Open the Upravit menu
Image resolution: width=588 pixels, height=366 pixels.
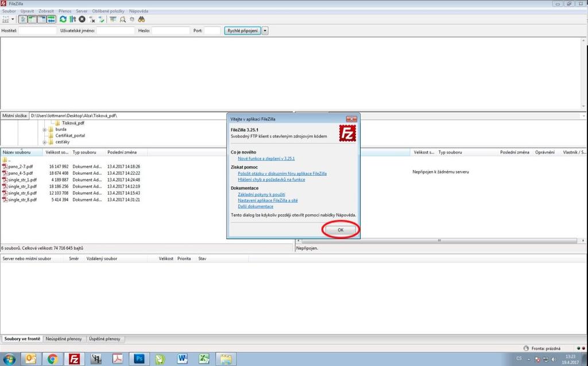point(28,11)
